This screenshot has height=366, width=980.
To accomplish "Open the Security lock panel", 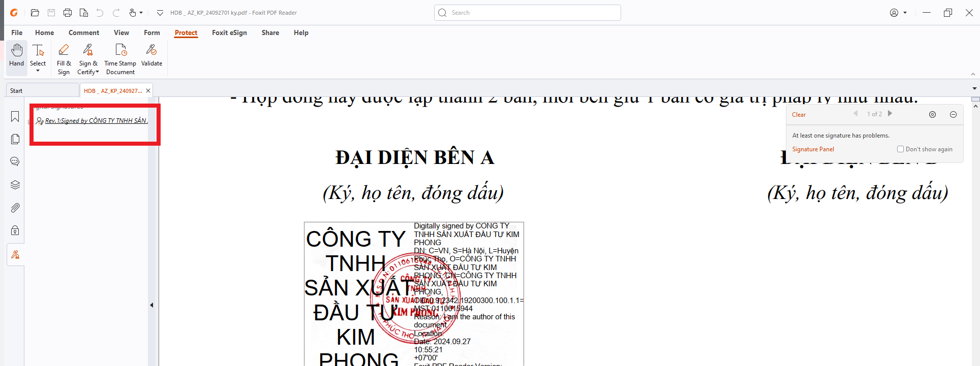I will 15,230.
